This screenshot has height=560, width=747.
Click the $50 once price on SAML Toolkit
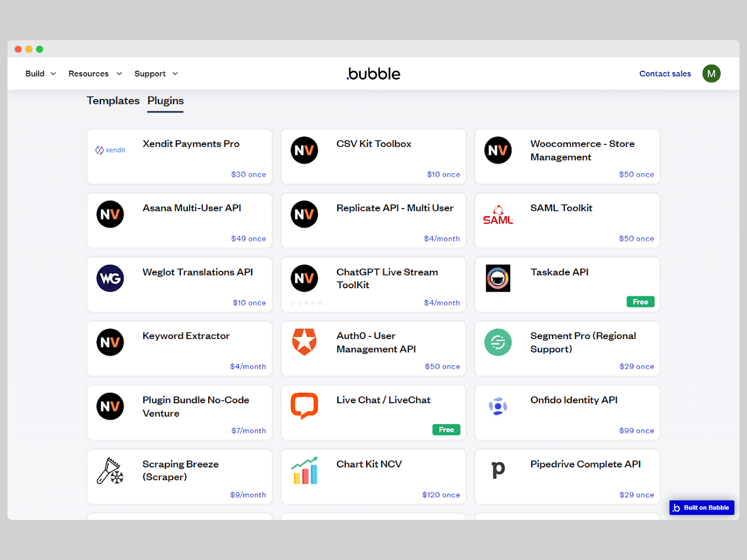point(636,239)
